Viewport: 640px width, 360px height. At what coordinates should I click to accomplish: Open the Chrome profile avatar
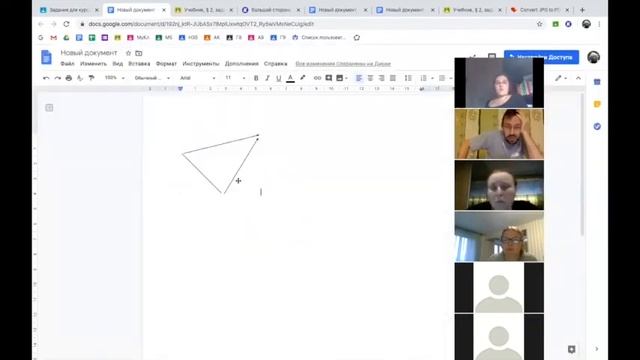click(x=586, y=24)
